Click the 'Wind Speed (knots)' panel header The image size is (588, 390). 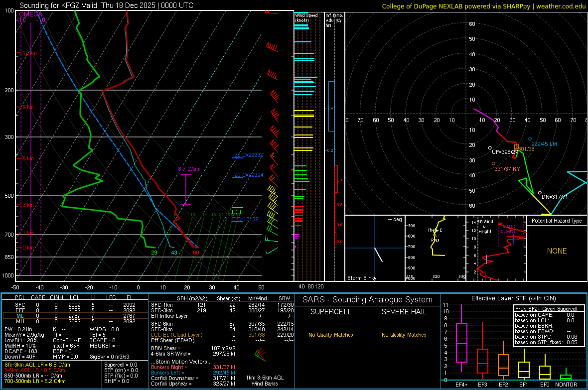coord(306,17)
